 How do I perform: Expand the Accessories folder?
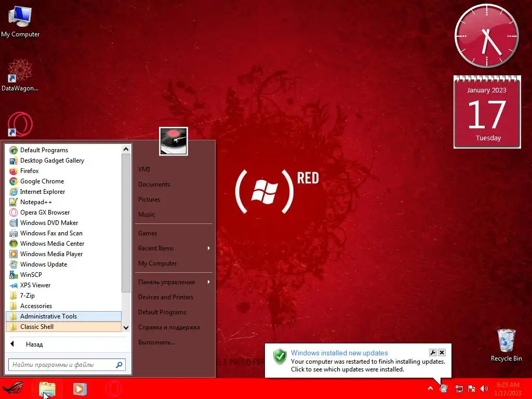pos(63,306)
